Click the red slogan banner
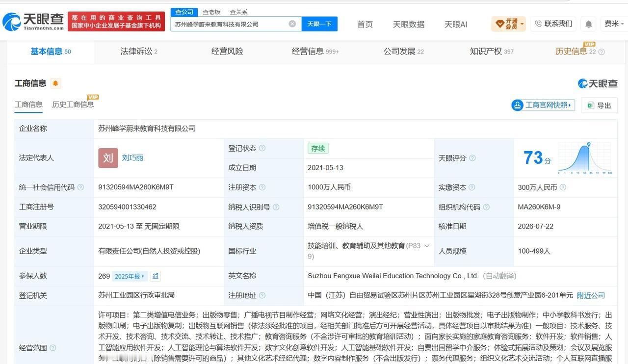Image resolution: width=628 pixels, height=364 pixels. pyautogui.click(x=116, y=21)
